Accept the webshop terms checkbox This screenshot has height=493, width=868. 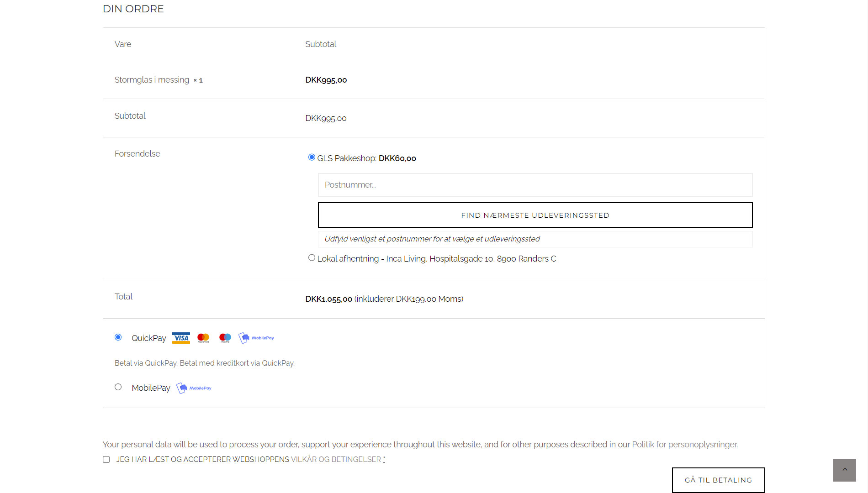106,460
